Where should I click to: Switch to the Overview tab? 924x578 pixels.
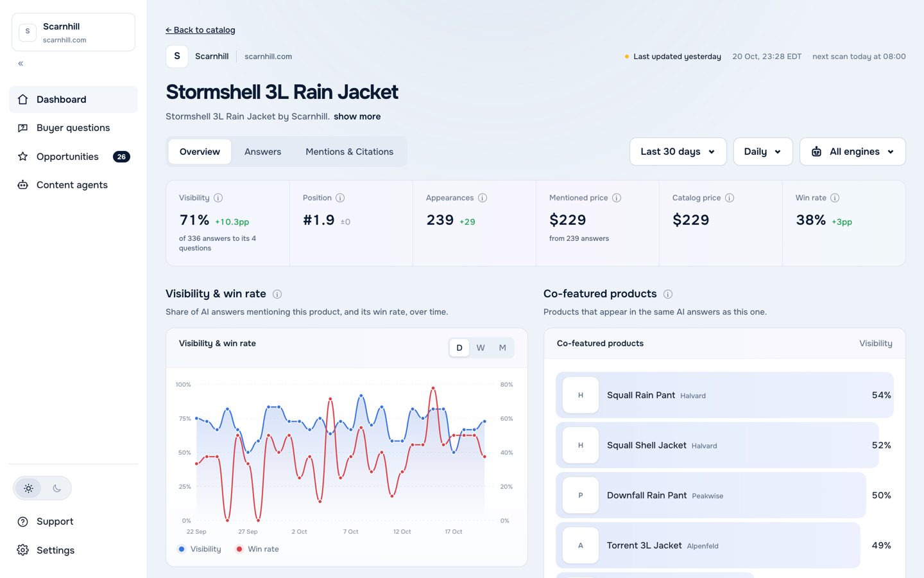(200, 152)
